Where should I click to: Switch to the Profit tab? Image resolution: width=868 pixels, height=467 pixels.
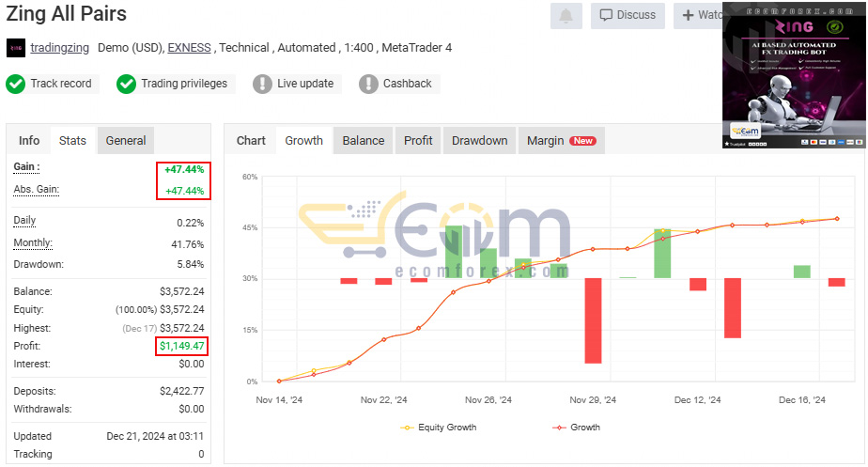[418, 141]
